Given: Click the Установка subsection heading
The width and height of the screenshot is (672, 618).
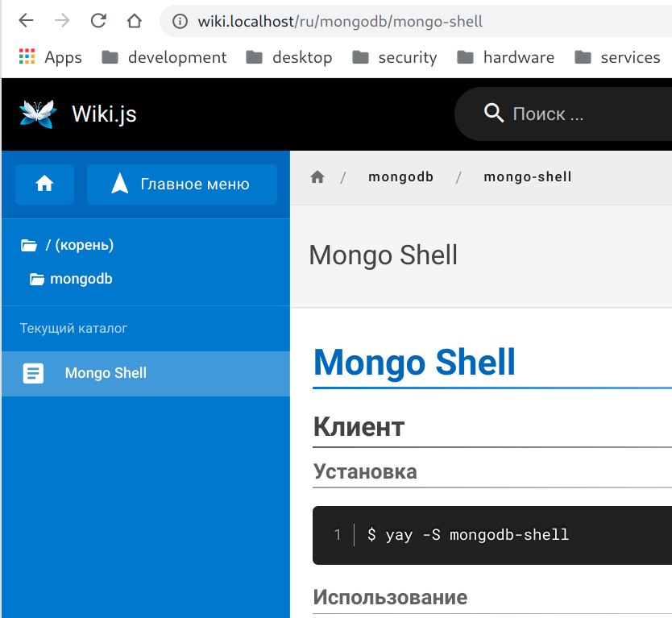Looking at the screenshot, I should tap(365, 471).
